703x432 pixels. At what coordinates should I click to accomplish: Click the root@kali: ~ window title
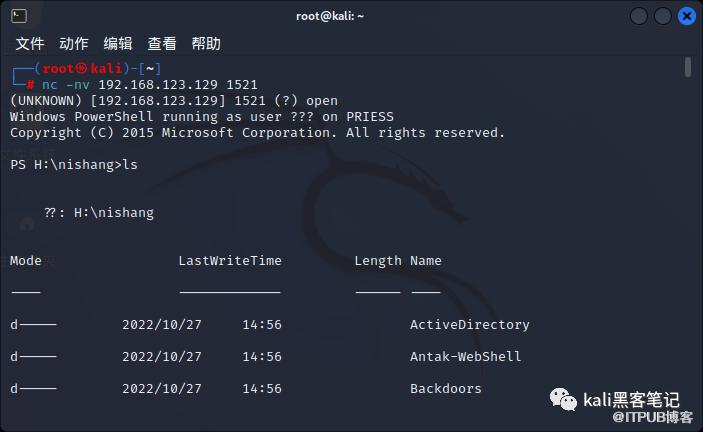pyautogui.click(x=330, y=16)
